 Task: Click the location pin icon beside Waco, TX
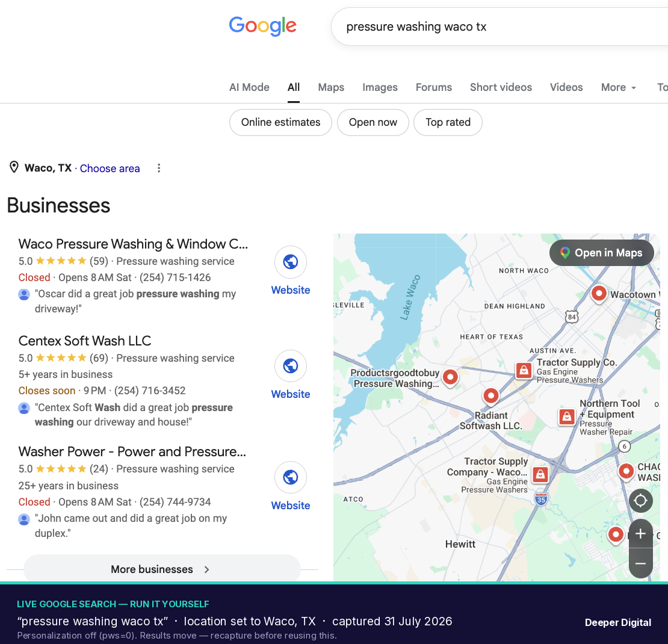pyautogui.click(x=14, y=167)
